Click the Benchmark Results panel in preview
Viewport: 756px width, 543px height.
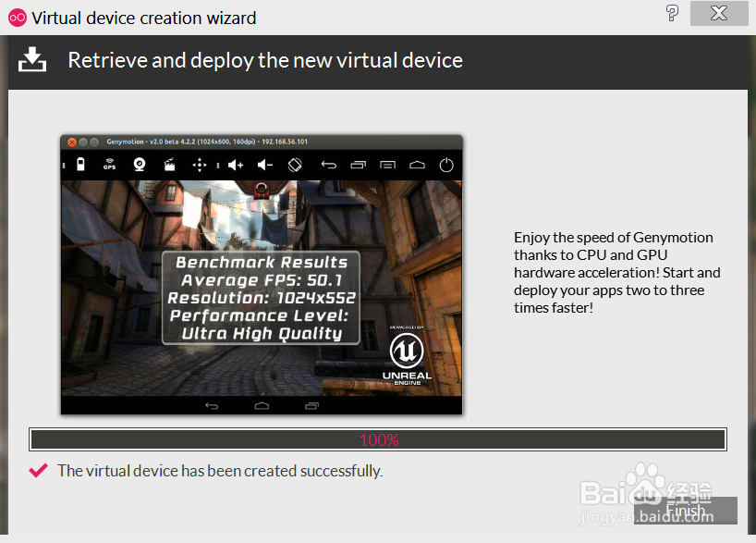coord(261,297)
